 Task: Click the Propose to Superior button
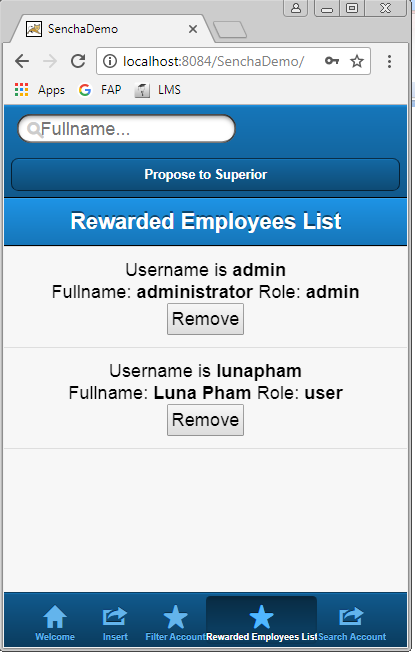point(205,174)
